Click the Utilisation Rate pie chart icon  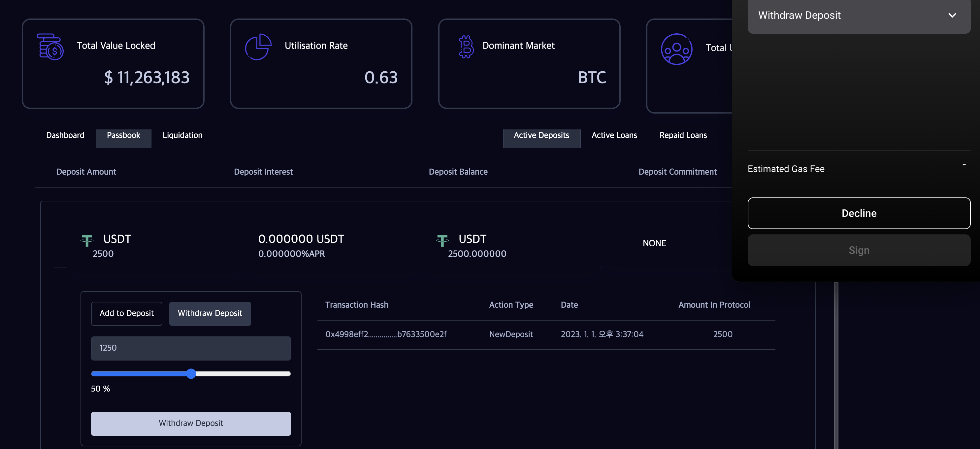(258, 47)
